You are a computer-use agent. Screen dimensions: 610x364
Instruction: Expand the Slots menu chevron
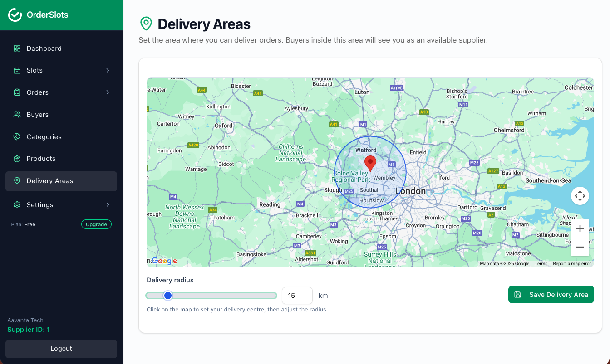(x=108, y=70)
